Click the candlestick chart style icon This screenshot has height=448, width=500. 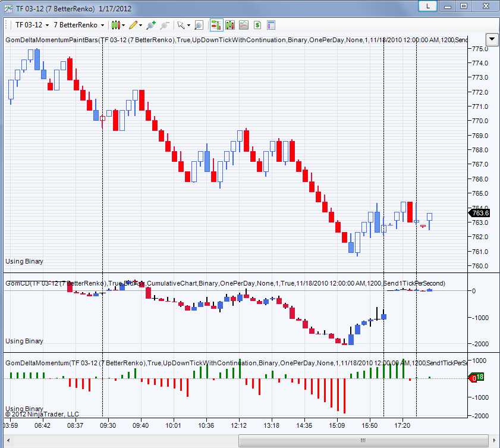[115, 25]
